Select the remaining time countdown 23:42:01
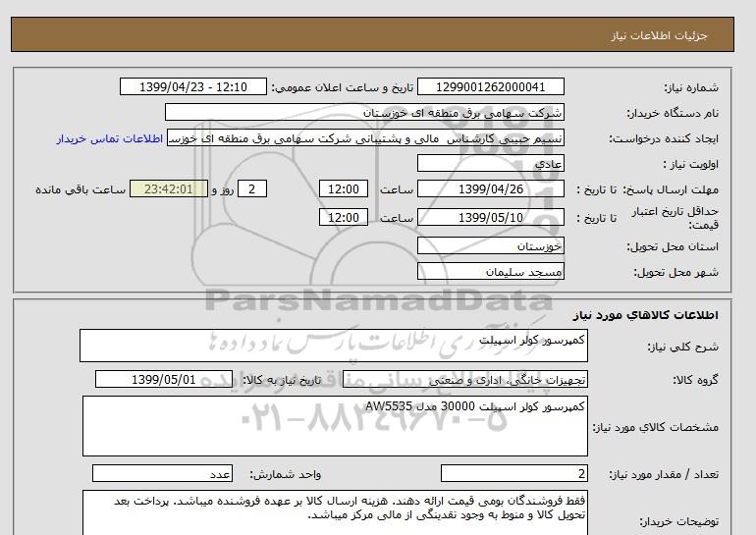The height and width of the screenshot is (535, 756). coord(169,188)
